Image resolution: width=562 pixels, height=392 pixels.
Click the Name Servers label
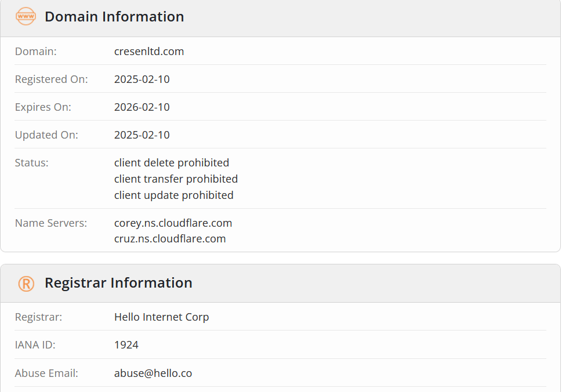pyautogui.click(x=51, y=223)
